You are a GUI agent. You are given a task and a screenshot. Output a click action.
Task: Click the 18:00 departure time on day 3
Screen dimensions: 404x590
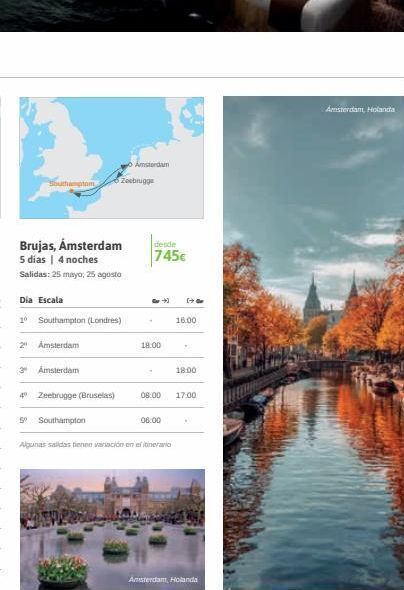186,370
